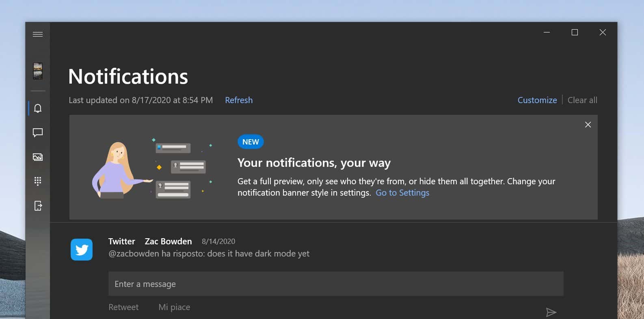Open the hamburger navigation menu
Viewport: 644px width, 319px height.
pyautogui.click(x=38, y=34)
